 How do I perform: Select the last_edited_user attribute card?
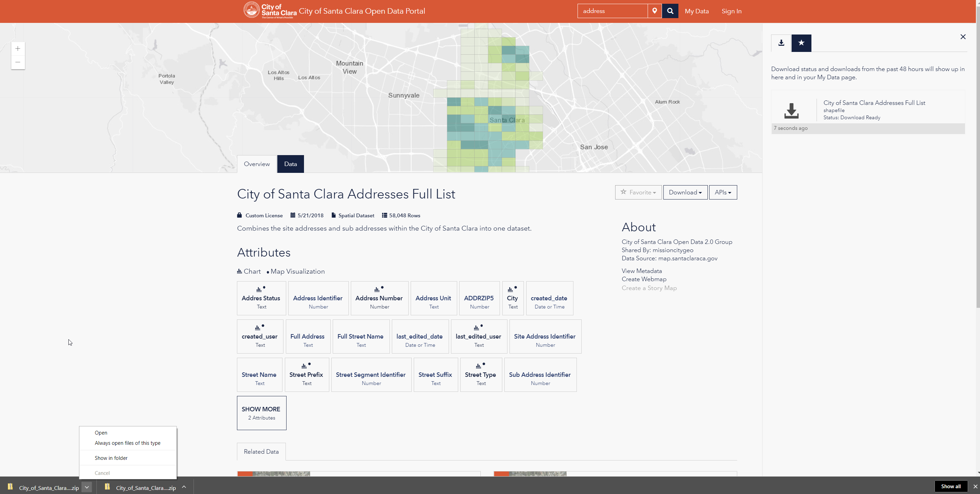click(x=479, y=337)
